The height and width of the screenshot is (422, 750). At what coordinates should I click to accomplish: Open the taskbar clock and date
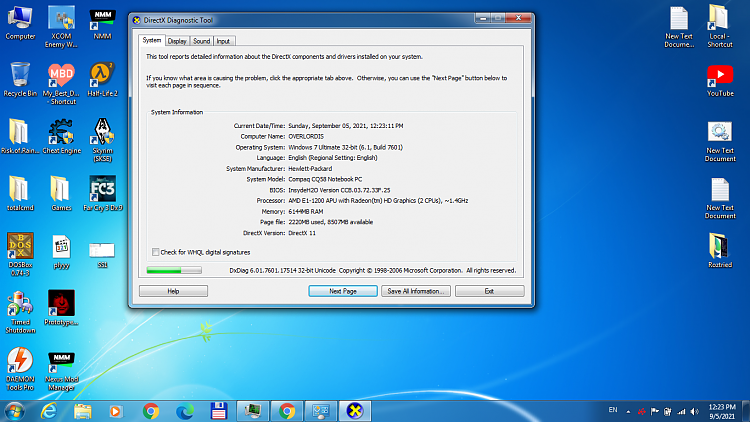(x=722, y=411)
